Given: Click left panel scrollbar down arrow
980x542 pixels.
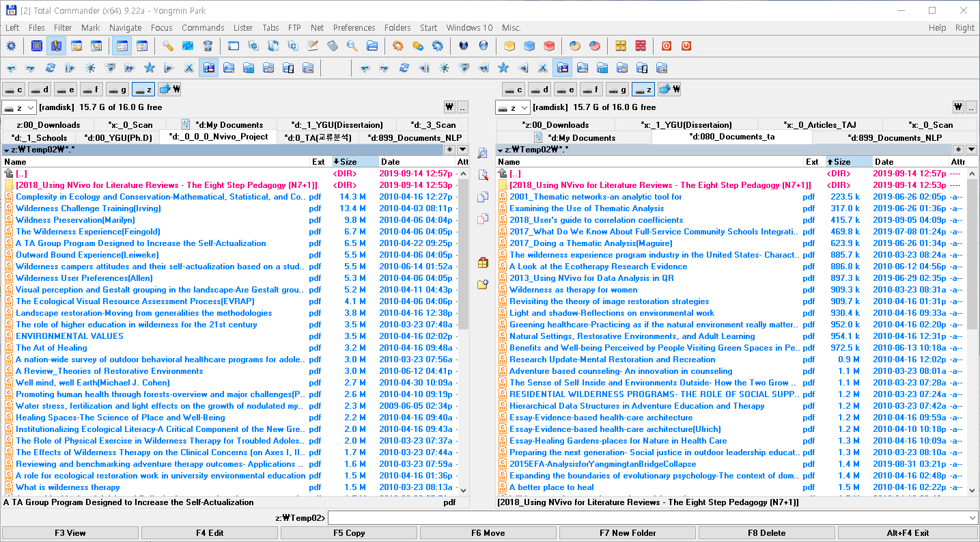Looking at the screenshot, I should coord(463,490).
